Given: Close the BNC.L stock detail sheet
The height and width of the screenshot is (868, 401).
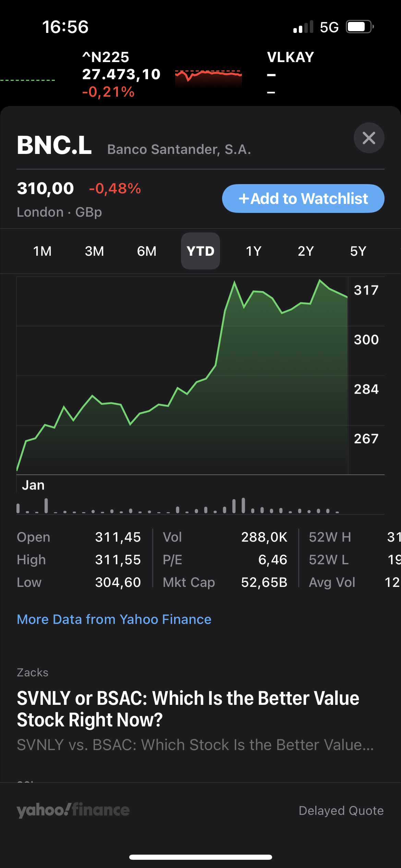Looking at the screenshot, I should [x=369, y=138].
